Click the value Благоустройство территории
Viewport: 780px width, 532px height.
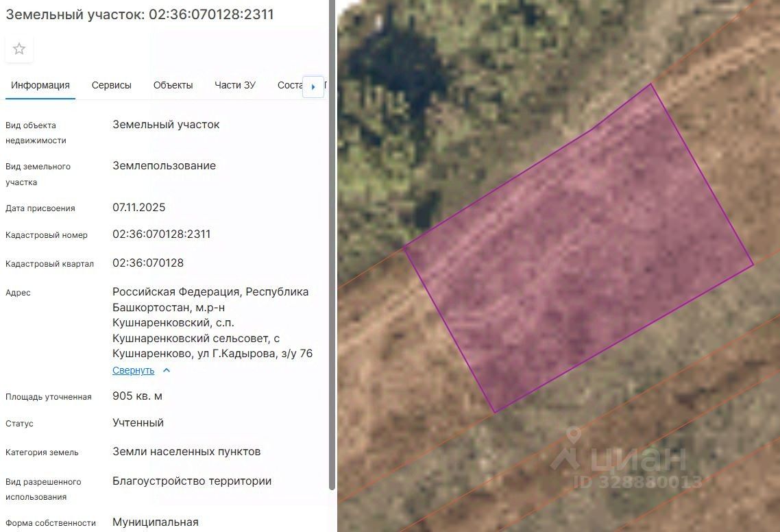pyautogui.click(x=192, y=481)
